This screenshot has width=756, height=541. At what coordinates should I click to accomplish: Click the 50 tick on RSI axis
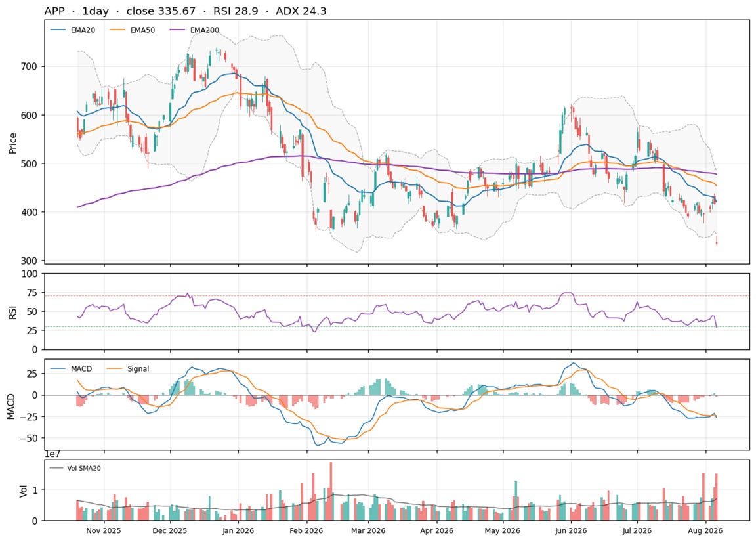tap(31, 311)
